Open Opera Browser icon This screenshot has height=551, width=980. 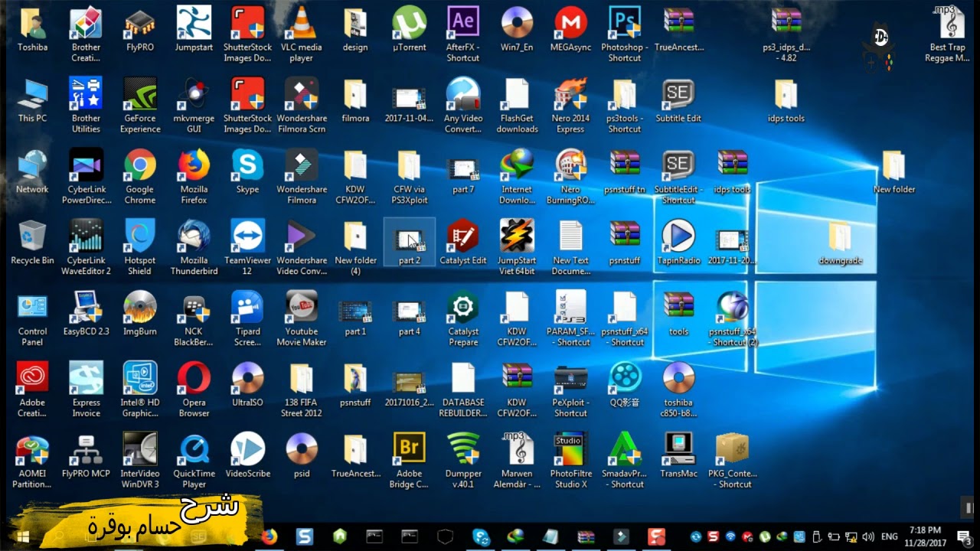[194, 378]
